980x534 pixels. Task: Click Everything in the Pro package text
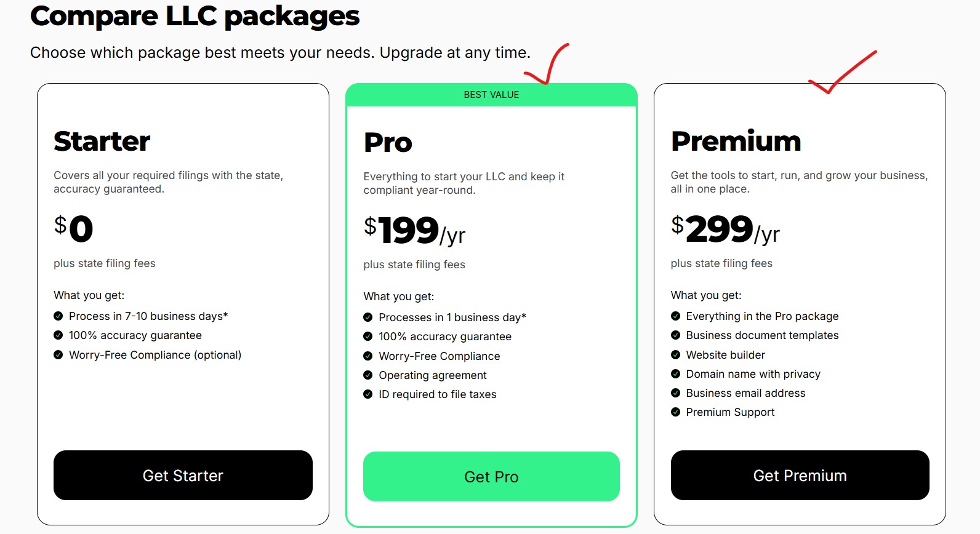point(762,316)
